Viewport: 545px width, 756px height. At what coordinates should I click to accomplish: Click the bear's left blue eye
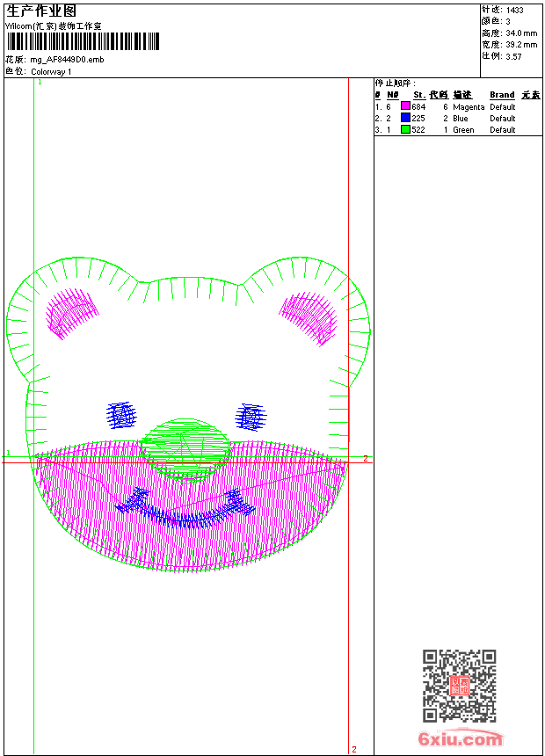point(121,415)
